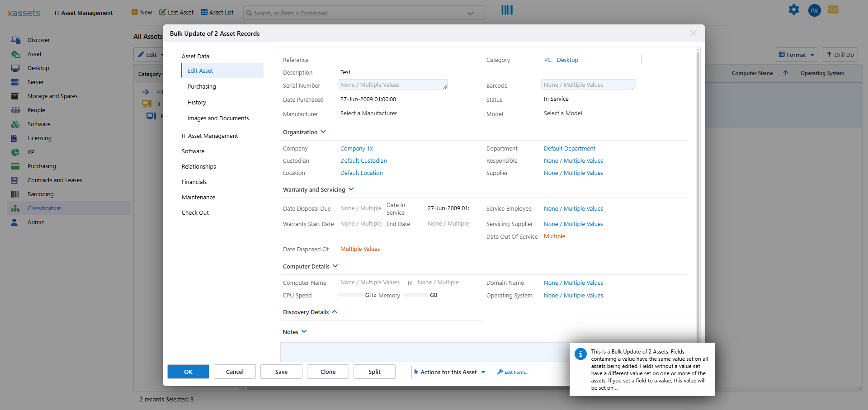The height and width of the screenshot is (410, 868).
Task: Open the Software sidebar icon
Action: 15,124
